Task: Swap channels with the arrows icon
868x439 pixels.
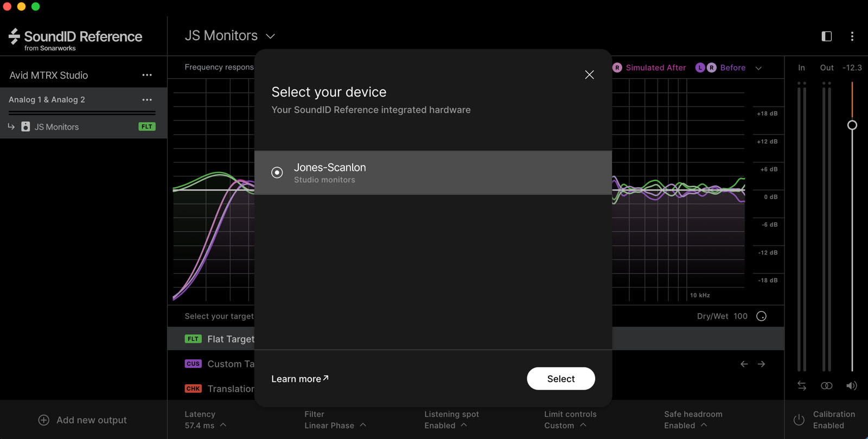Action: point(802,386)
